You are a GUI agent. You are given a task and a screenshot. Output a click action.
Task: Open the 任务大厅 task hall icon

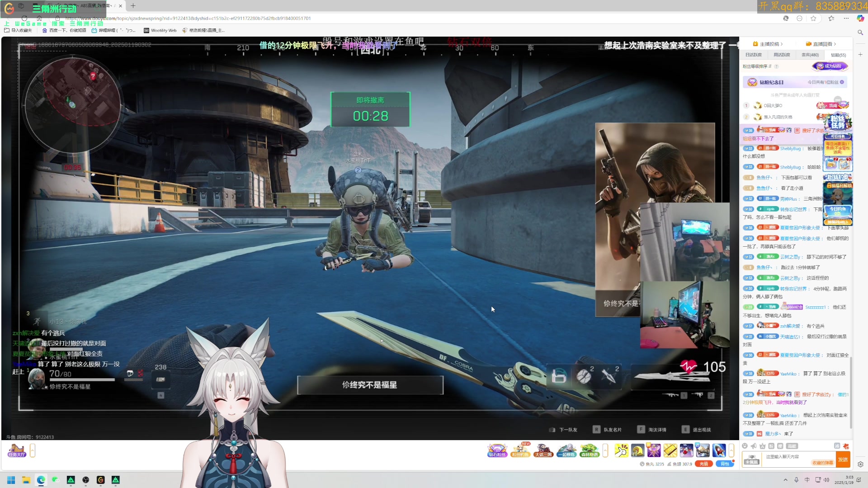(x=17, y=450)
